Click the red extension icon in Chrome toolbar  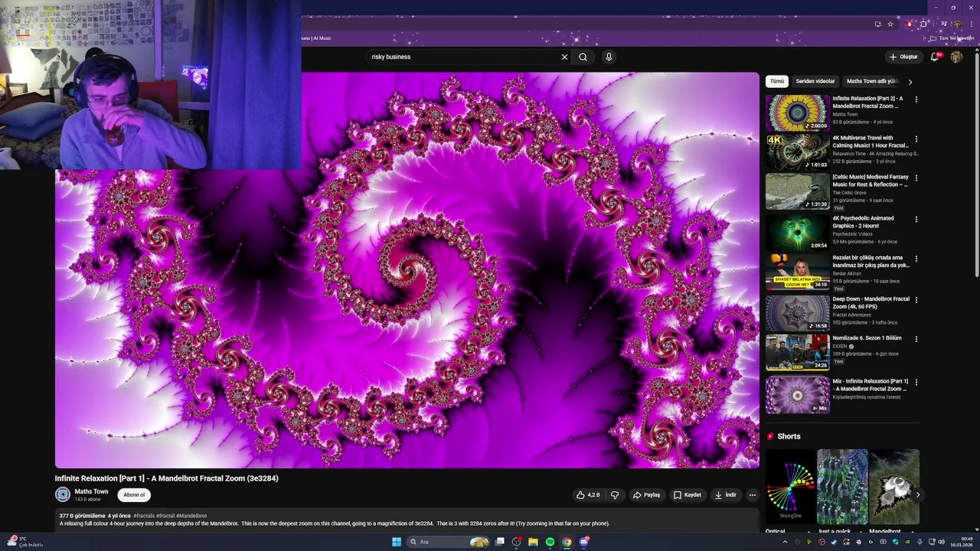coord(910,24)
